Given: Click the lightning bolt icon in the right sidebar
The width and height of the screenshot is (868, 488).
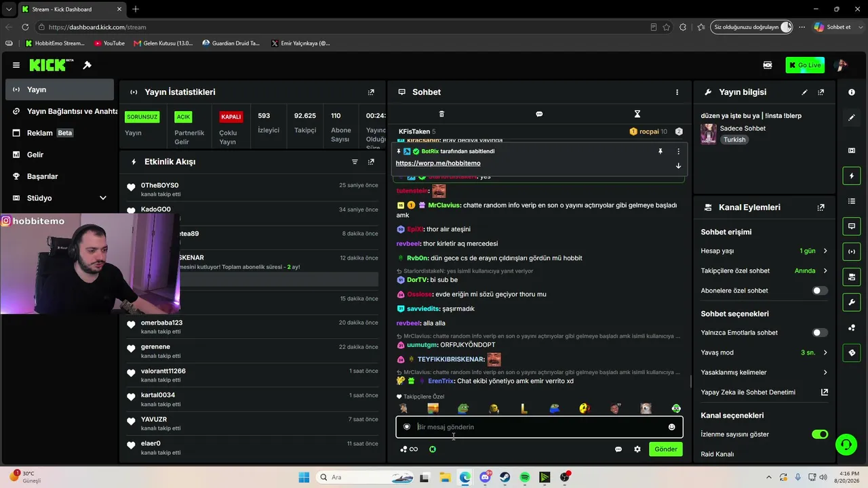Looking at the screenshot, I should (852, 176).
